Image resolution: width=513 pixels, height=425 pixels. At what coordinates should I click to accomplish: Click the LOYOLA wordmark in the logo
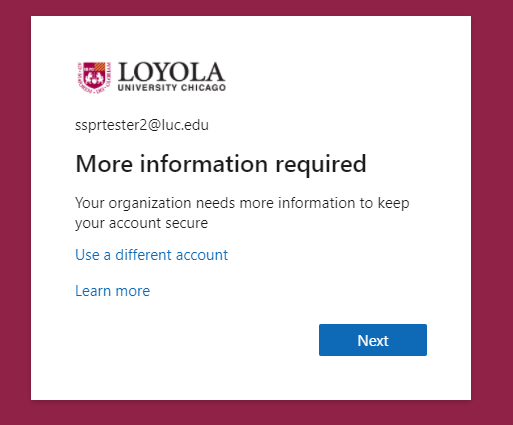(172, 72)
